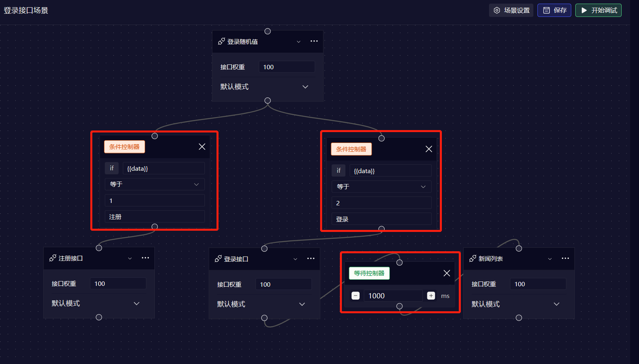
Task: Click the 保存 save button
Action: click(554, 10)
